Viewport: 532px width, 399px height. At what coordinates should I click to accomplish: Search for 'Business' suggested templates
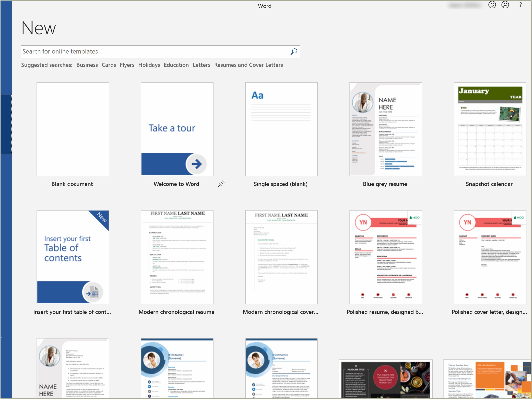coord(86,64)
